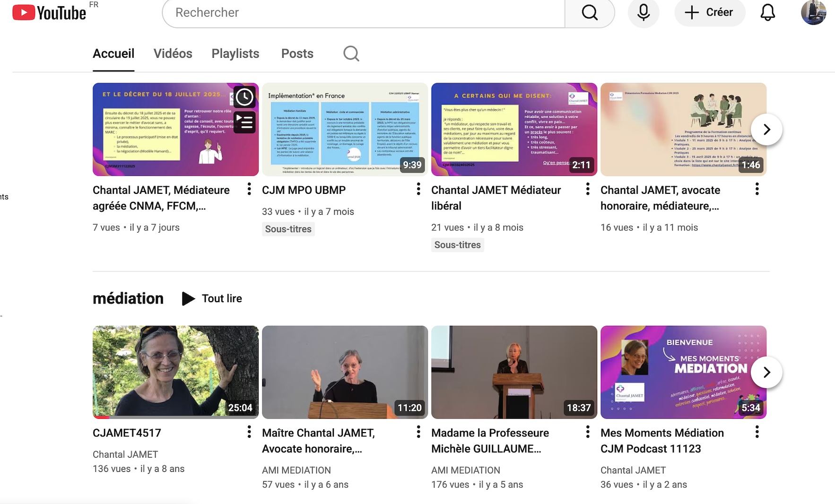Play all with Tout lire
Viewport: 835px width, 504px height.
pyautogui.click(x=212, y=299)
